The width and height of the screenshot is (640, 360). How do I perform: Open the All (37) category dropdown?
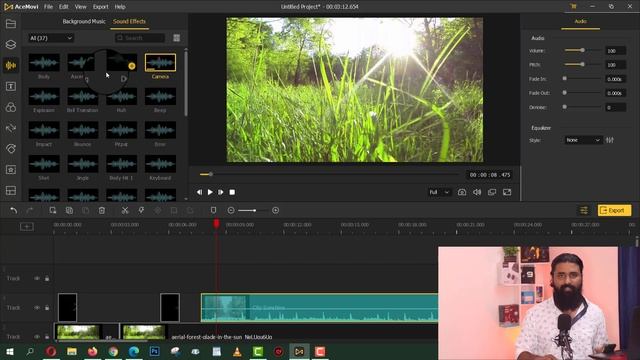pyautogui.click(x=51, y=38)
